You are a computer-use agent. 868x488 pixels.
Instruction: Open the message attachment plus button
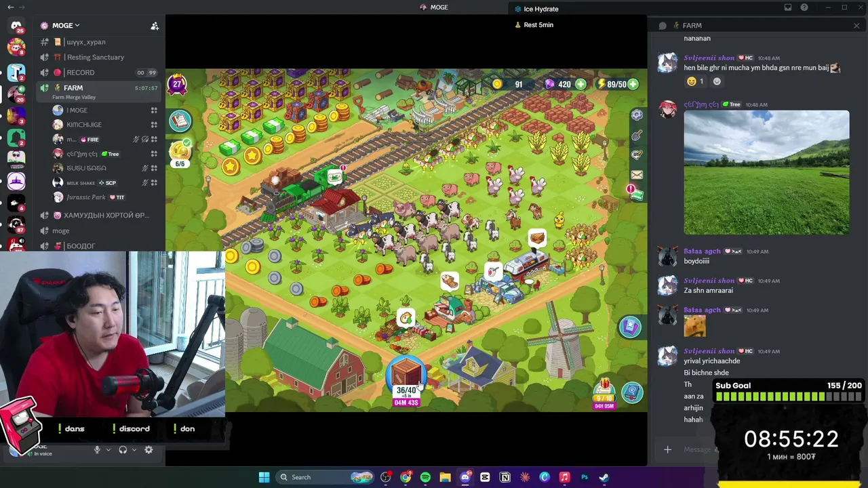click(667, 449)
